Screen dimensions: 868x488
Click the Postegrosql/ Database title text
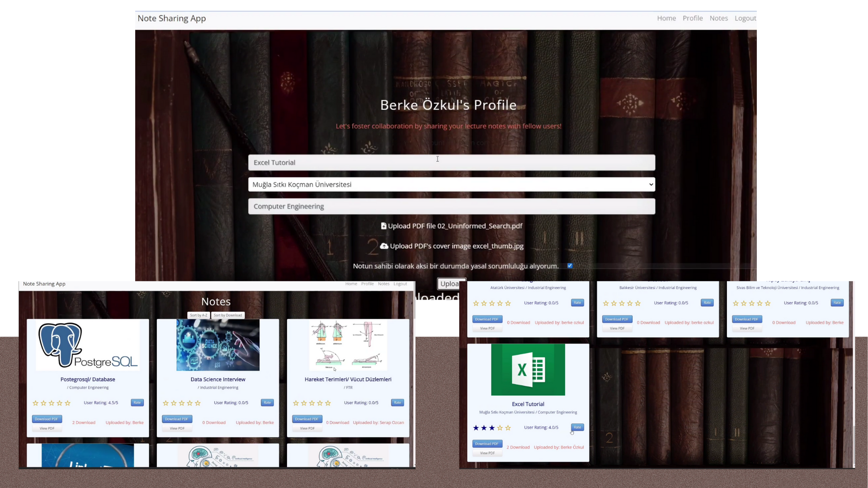tap(88, 380)
